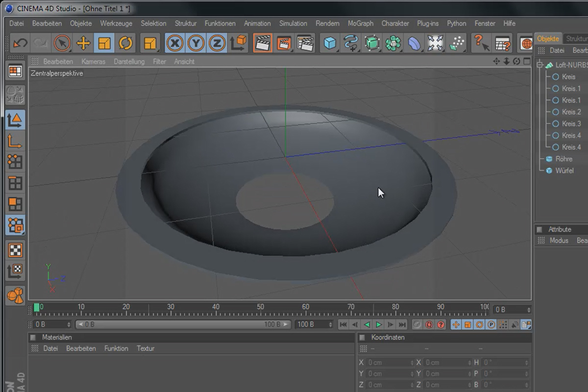
Task: Switch to the Struktur tab
Action: point(576,39)
